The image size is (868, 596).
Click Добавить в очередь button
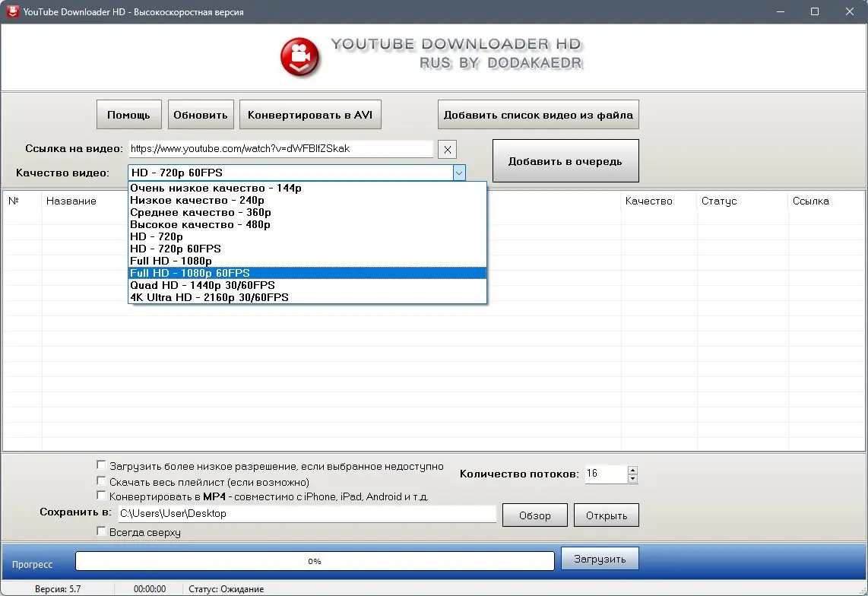(x=565, y=161)
